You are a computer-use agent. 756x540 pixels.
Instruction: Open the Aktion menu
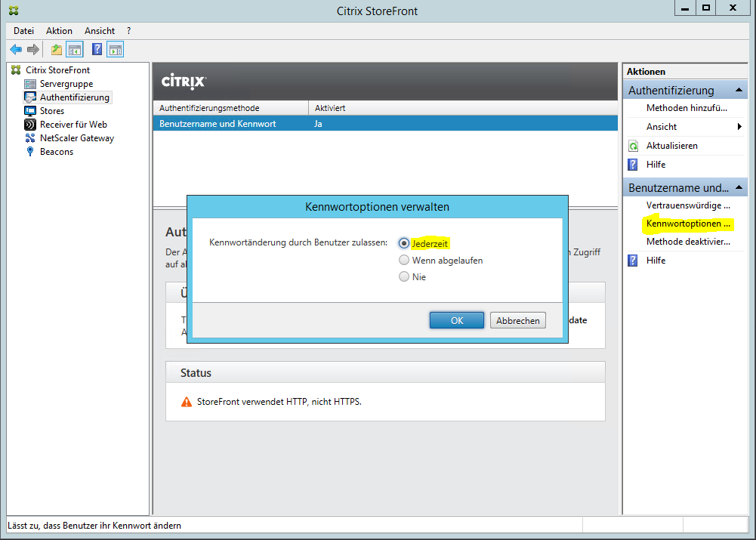pos(60,31)
